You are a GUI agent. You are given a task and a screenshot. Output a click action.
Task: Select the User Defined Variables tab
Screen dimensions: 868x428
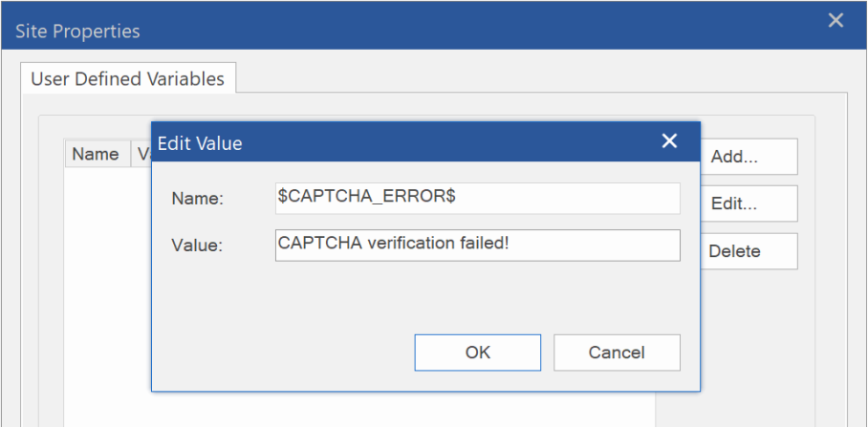click(127, 78)
